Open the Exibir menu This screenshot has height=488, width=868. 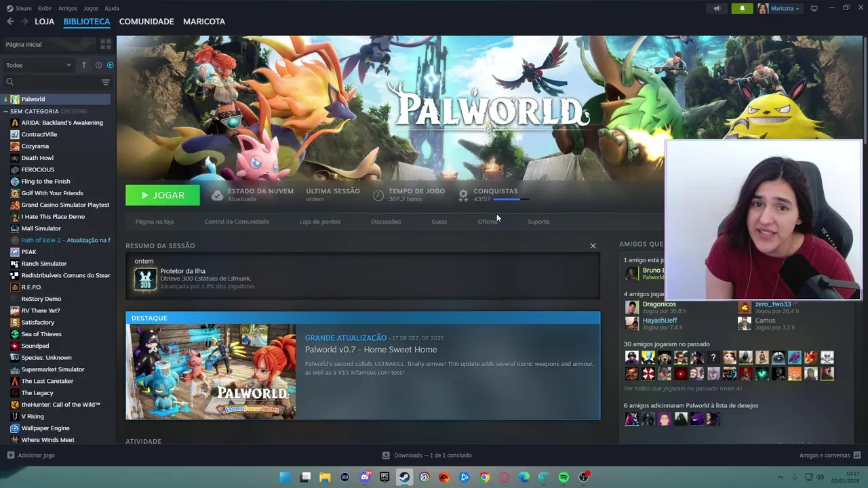45,8
